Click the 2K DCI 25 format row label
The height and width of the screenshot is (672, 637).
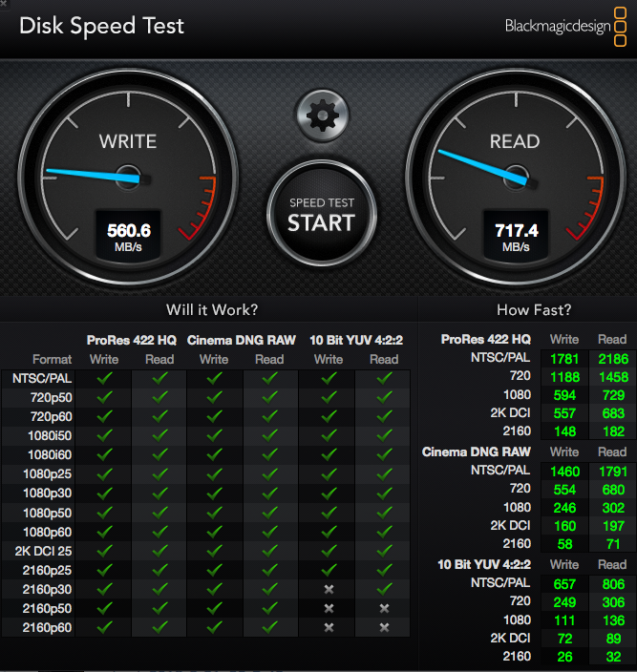click(x=43, y=551)
